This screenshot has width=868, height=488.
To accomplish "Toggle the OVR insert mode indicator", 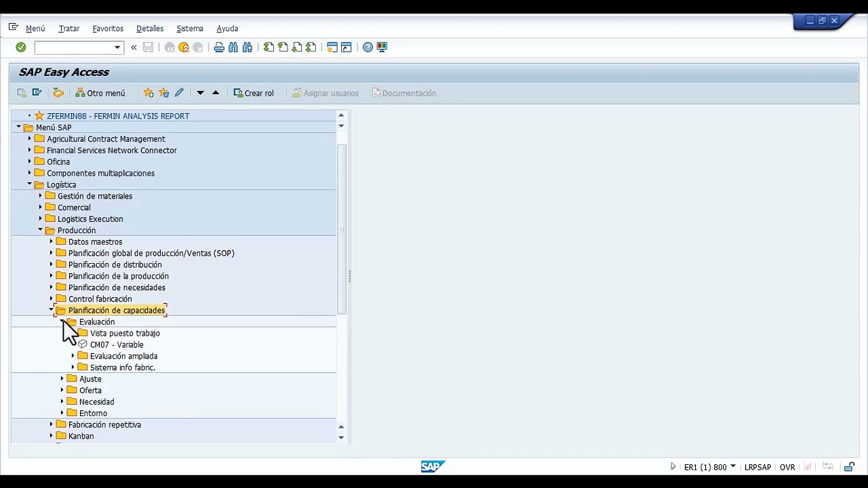I will click(x=787, y=467).
